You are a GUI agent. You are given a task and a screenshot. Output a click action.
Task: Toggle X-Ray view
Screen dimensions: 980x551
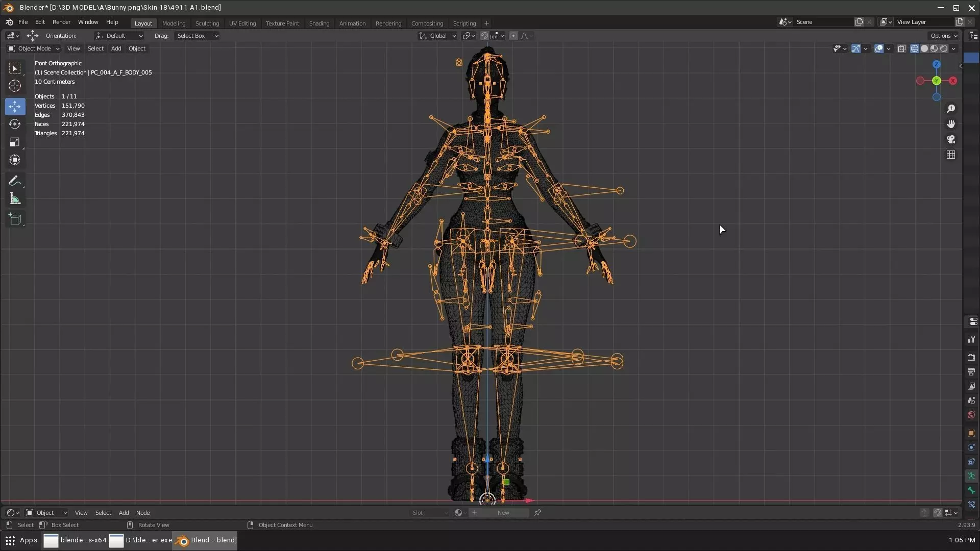(x=902, y=48)
